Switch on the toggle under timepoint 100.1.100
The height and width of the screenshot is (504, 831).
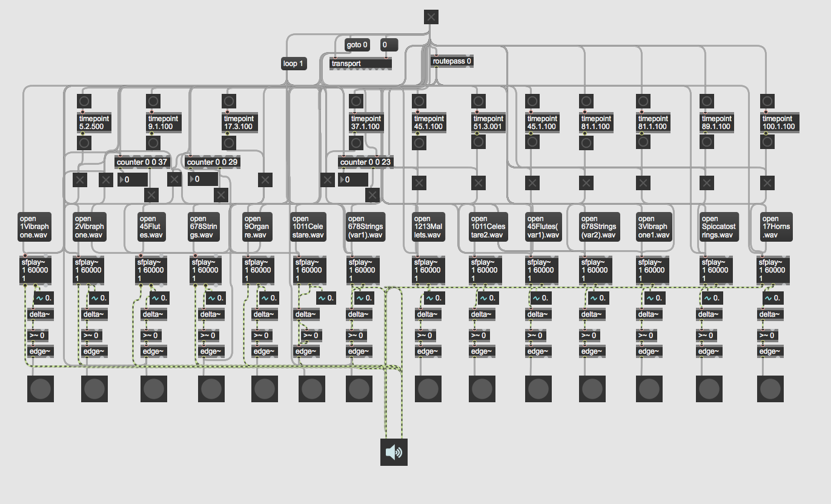pos(767,182)
